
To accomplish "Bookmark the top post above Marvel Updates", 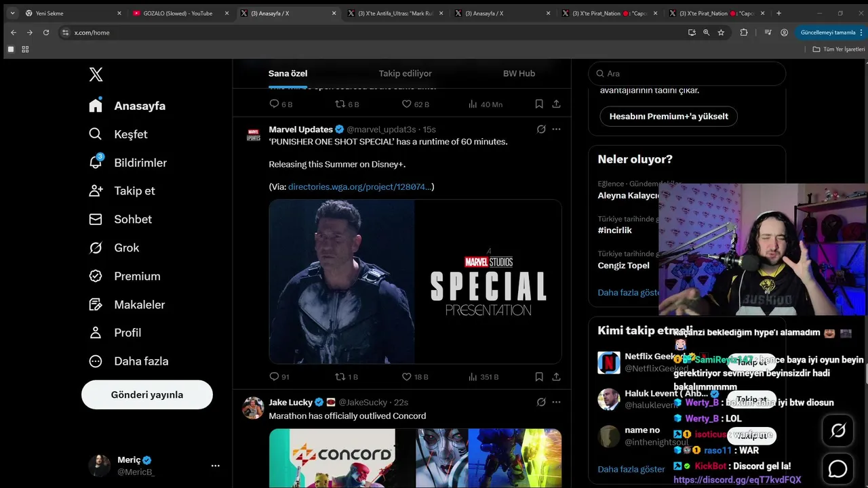I will coord(539,104).
